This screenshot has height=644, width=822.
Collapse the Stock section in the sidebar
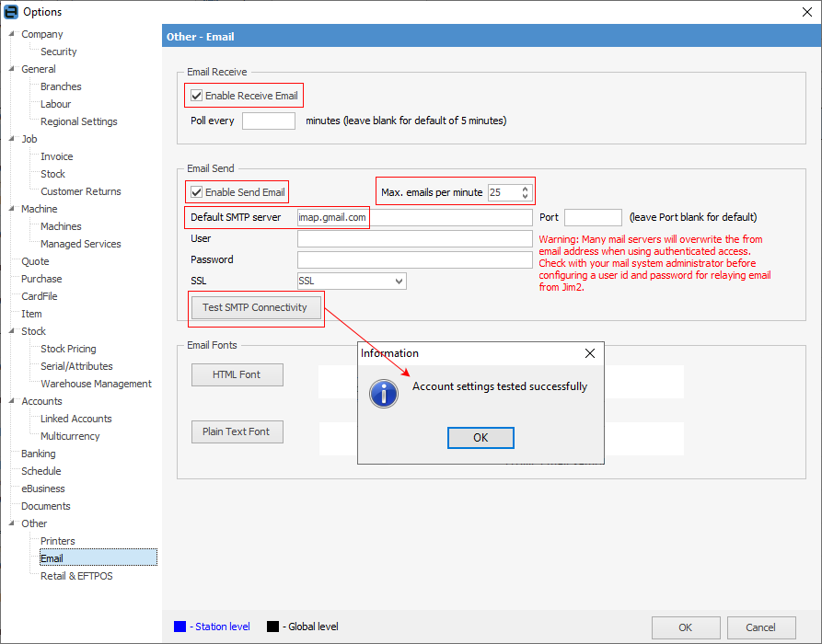(x=10, y=331)
